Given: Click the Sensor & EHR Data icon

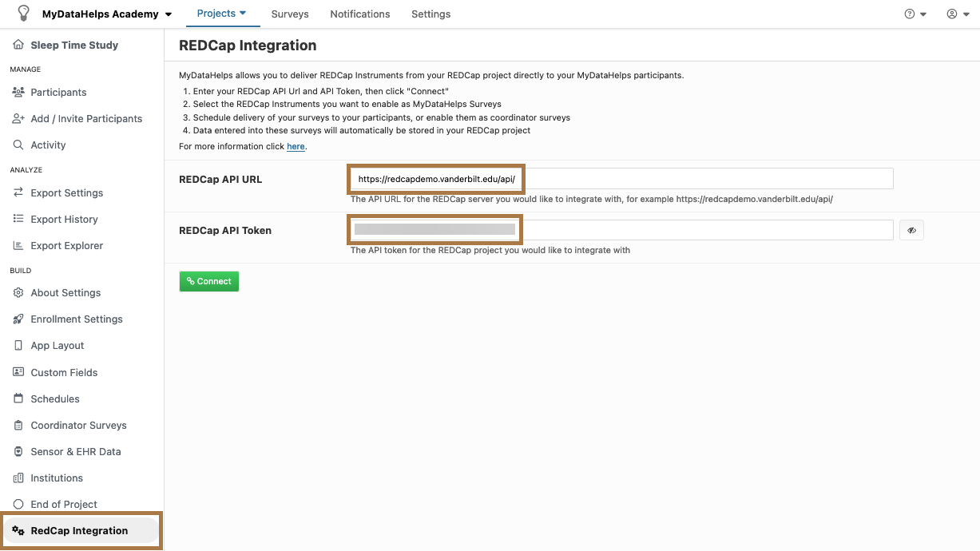Looking at the screenshot, I should click(x=18, y=452).
